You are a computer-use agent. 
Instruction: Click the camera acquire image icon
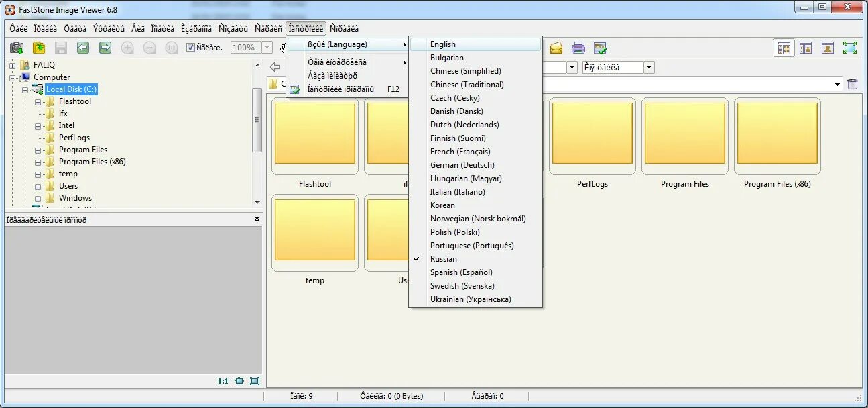17,48
